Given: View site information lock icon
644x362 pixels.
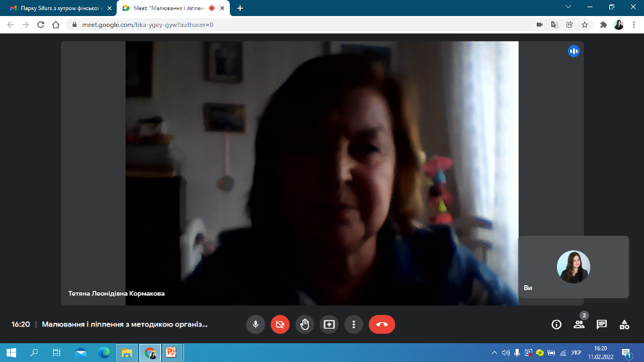Looking at the screenshot, I should (75, 25).
